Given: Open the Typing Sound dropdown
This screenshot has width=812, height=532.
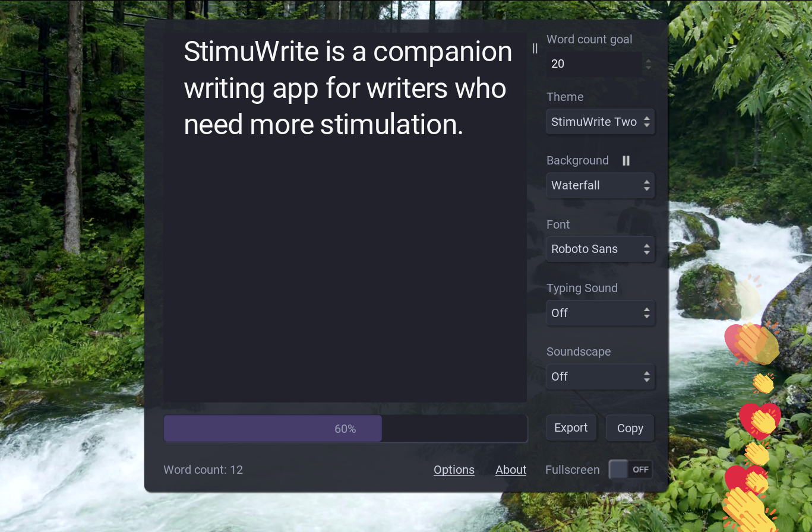Looking at the screenshot, I should 601,313.
